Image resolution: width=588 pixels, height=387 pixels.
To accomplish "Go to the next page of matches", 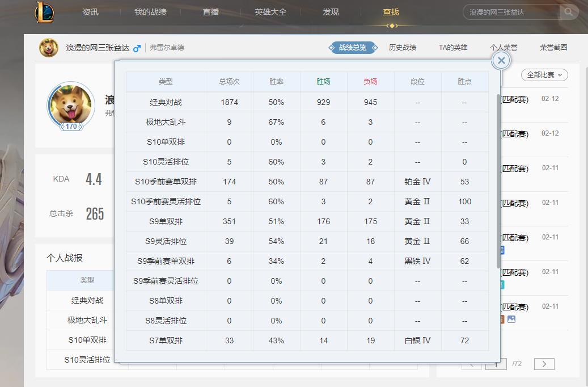I will tap(544, 364).
